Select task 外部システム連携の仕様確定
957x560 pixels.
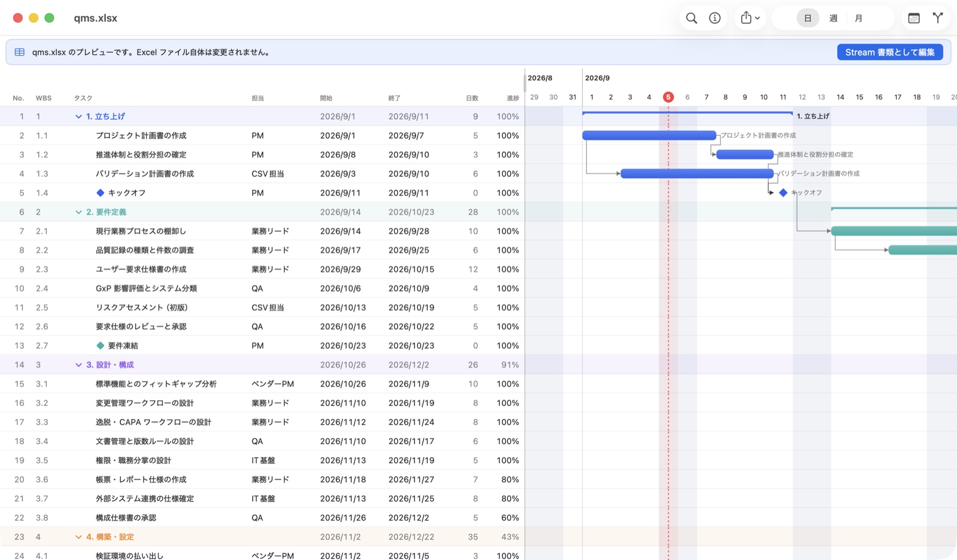pyautogui.click(x=145, y=499)
